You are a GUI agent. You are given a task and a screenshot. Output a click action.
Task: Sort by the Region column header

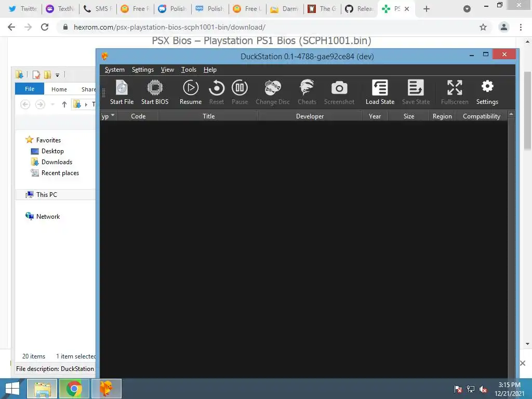tap(442, 116)
